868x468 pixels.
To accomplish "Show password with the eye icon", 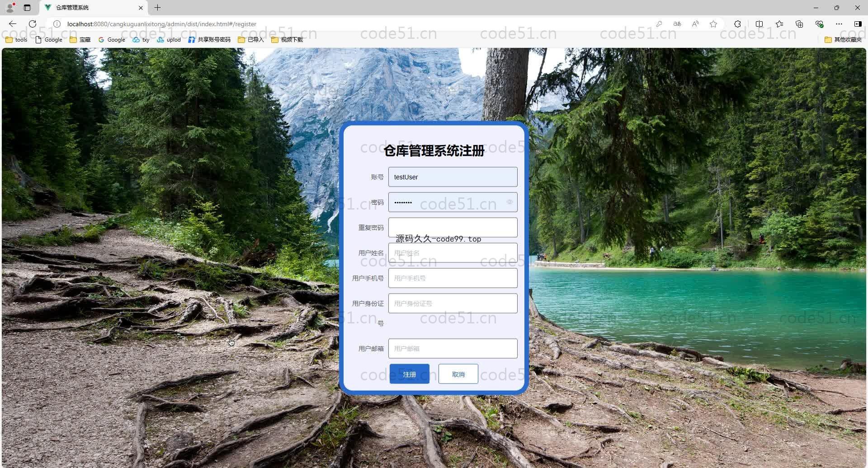I will pos(509,202).
